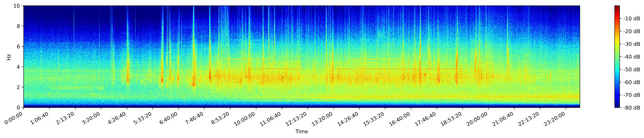The height and width of the screenshot is (138, 644).
Task: Click the -40 dB colorbar label
Action: pyautogui.click(x=632, y=57)
